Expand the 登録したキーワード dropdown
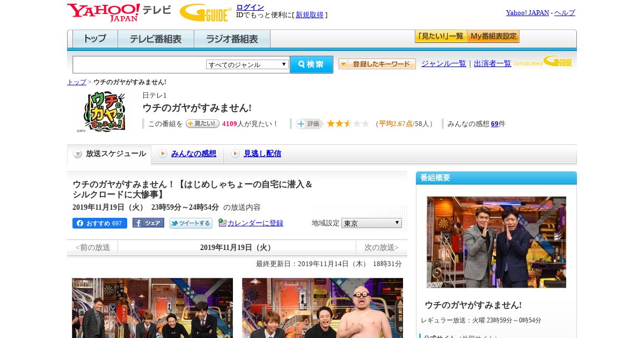The image size is (644, 338). [377, 64]
